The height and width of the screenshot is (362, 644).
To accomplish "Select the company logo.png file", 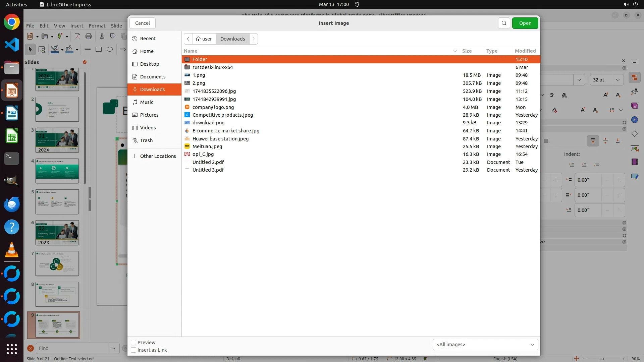I will 213,107.
